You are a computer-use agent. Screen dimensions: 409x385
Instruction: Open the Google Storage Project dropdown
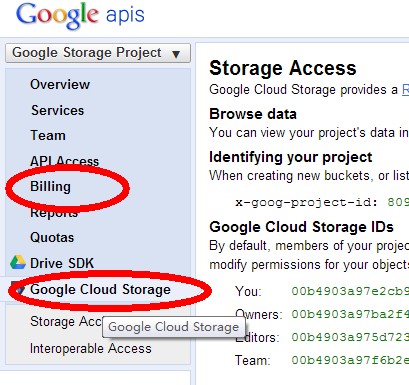click(x=98, y=53)
